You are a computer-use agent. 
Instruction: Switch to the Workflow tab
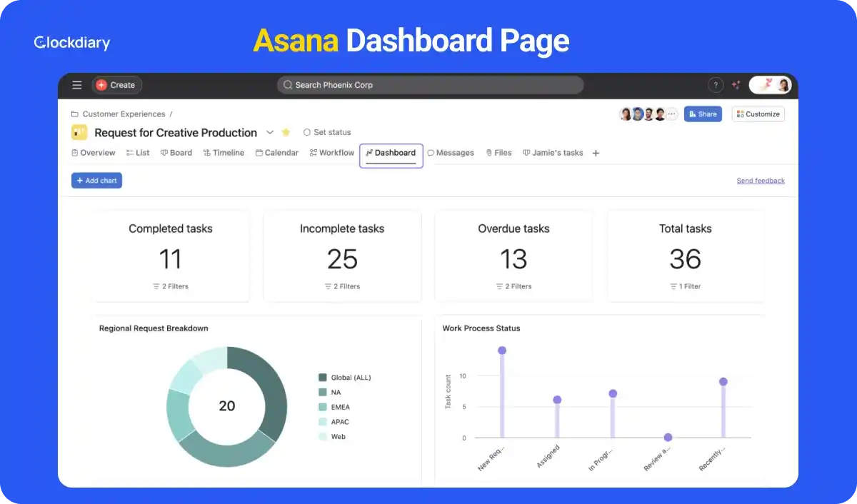pos(332,153)
